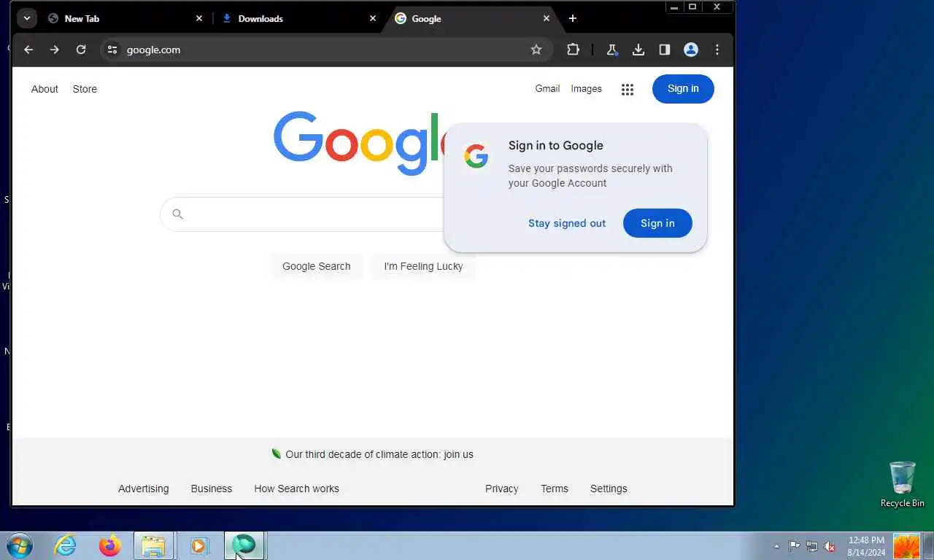Switch to the New Tab tab

tap(124, 18)
